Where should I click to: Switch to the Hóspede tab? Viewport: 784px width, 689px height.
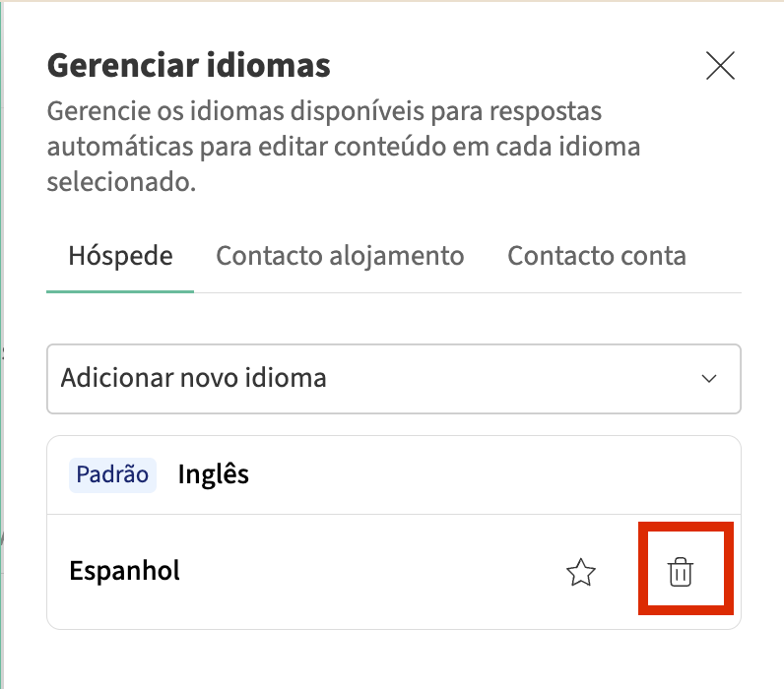120,256
